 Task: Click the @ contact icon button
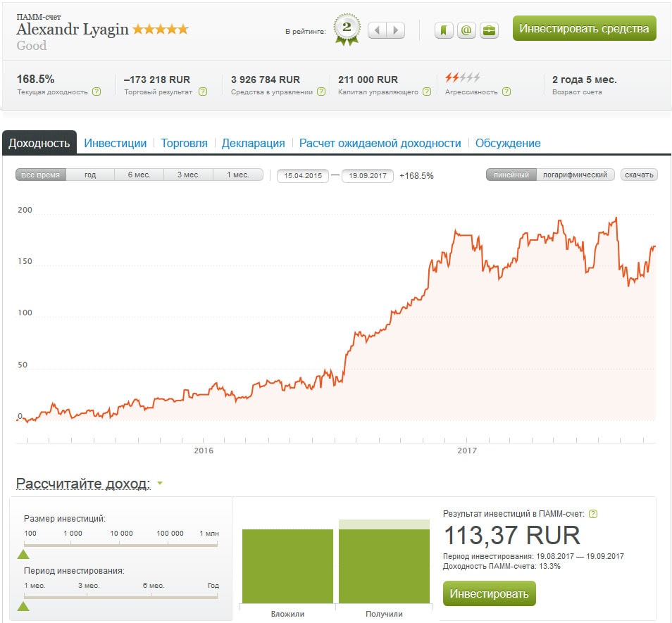(466, 30)
